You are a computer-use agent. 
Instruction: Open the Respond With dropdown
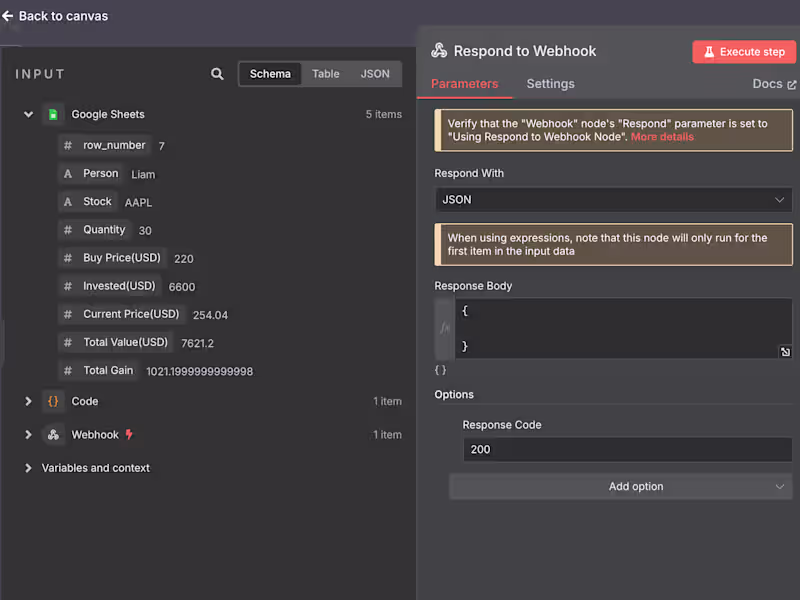point(613,200)
